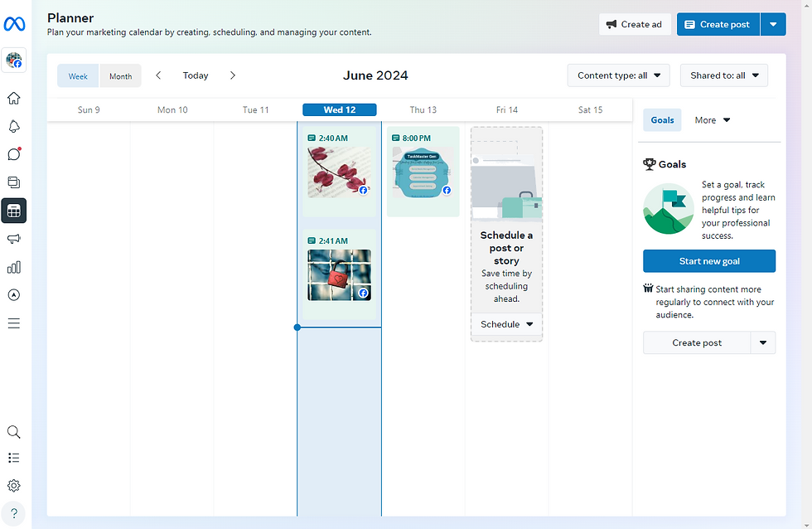Open the 2:41 AM padlock post thumbnail
The width and height of the screenshot is (812, 529).
tap(339, 275)
